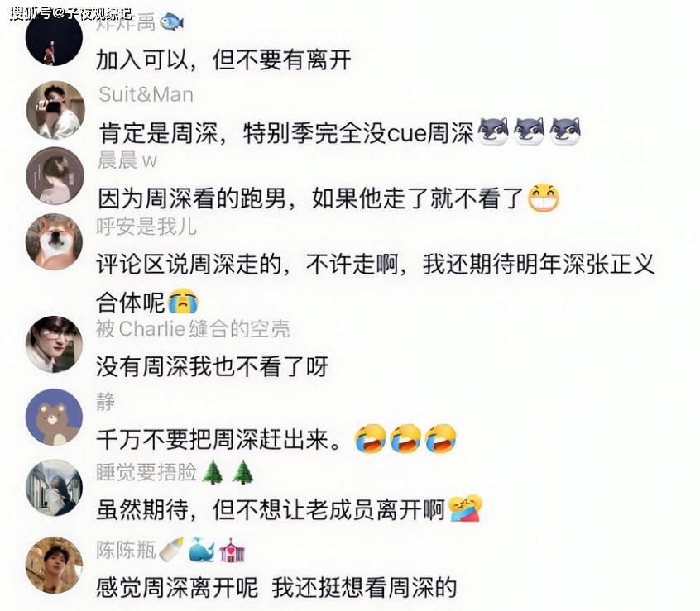Open the username 被Charlie缝合的空壳
700x611 pixels.
(x=193, y=329)
